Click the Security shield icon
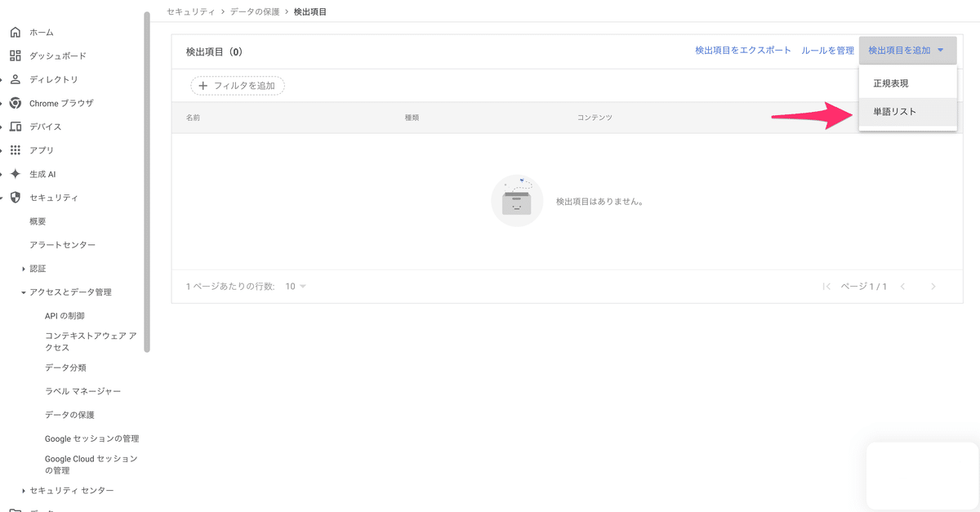Screen dimensions: 980x512 click(x=15, y=198)
